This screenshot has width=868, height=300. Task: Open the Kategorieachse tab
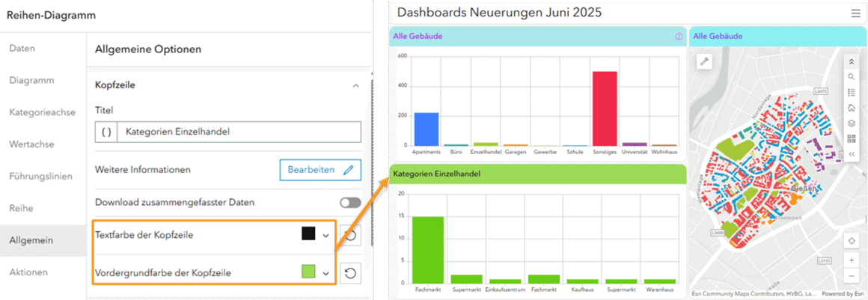(43, 112)
